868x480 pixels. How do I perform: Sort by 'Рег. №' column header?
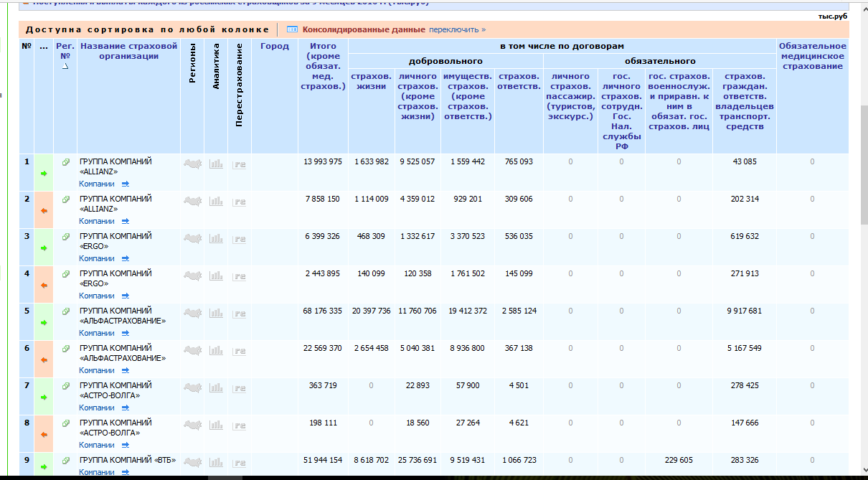(65, 51)
